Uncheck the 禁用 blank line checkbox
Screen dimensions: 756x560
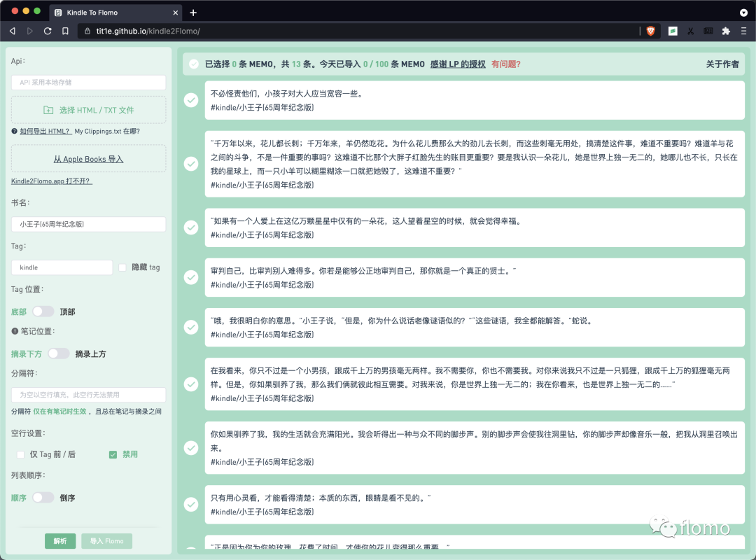click(113, 454)
